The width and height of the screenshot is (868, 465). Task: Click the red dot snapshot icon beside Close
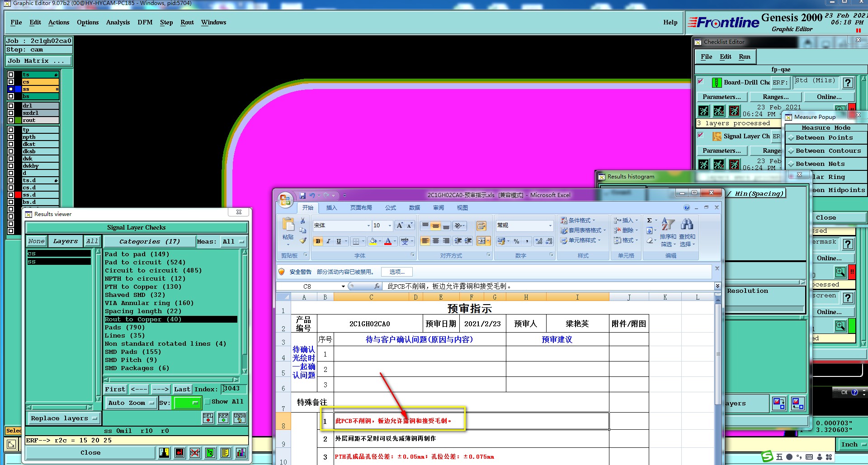pos(179,452)
